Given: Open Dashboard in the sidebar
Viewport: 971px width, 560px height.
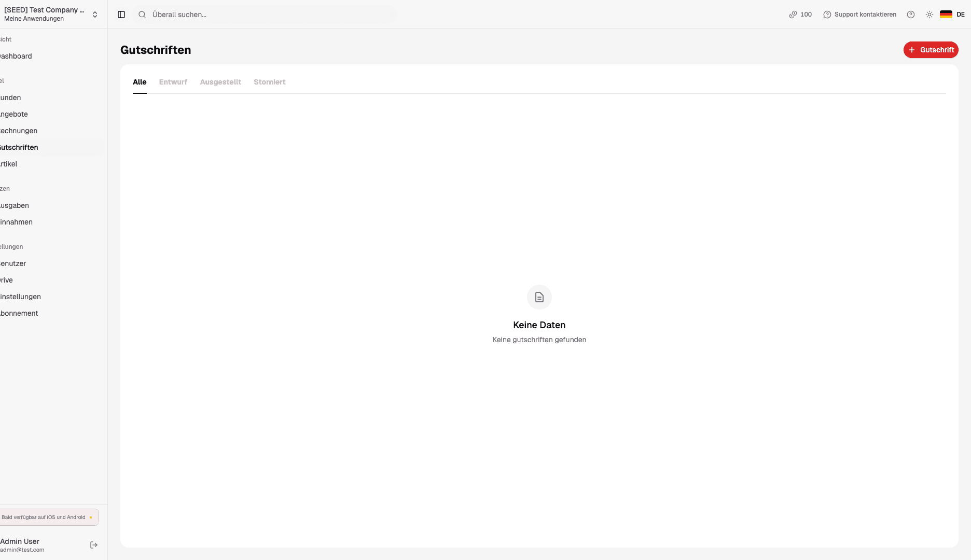Looking at the screenshot, I should pyautogui.click(x=51, y=56).
